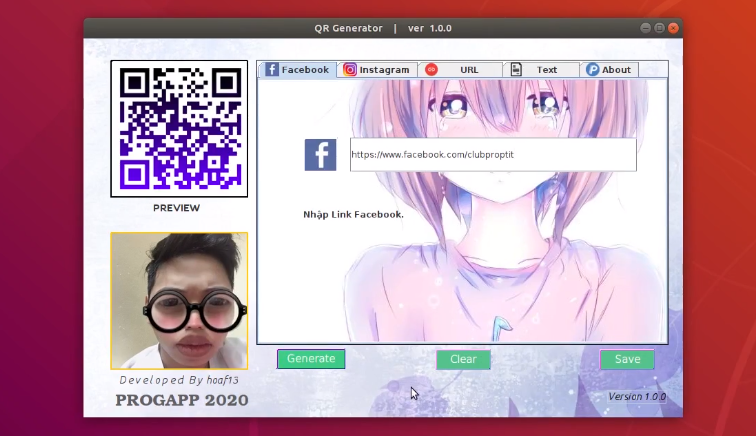The height and width of the screenshot is (436, 756).
Task: Click the 'Version 1.0.0' label
Action: pyautogui.click(x=637, y=396)
